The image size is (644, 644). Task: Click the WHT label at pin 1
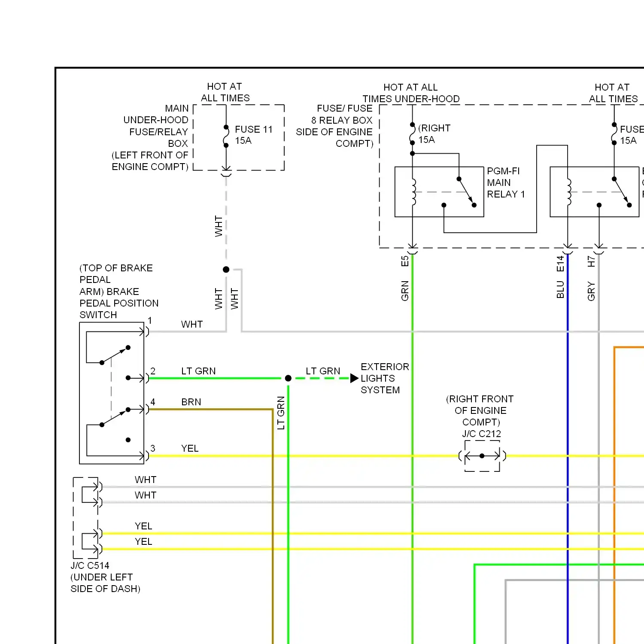(191, 324)
